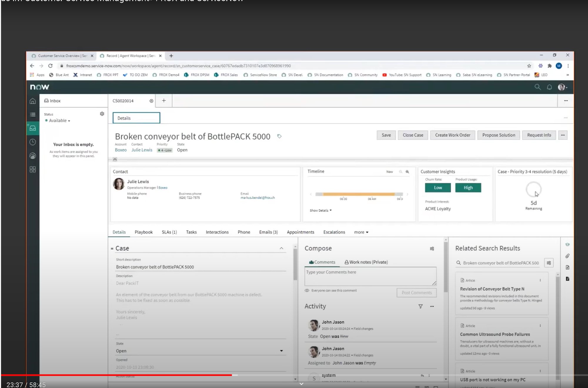The image size is (588, 388).
Task: Open the workspace tab bar ellipsis menu
Action: coord(566,101)
